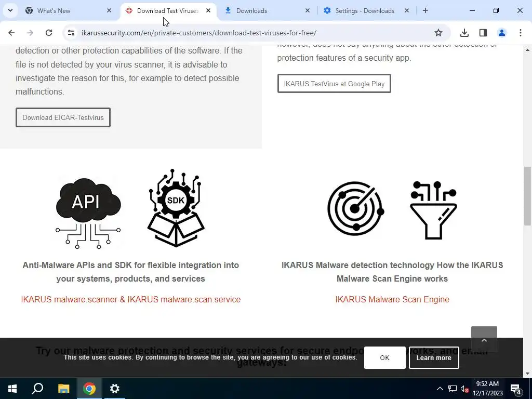This screenshot has height=399, width=532.
Task: Open the tab search dropdown arrow
Action: point(10,10)
